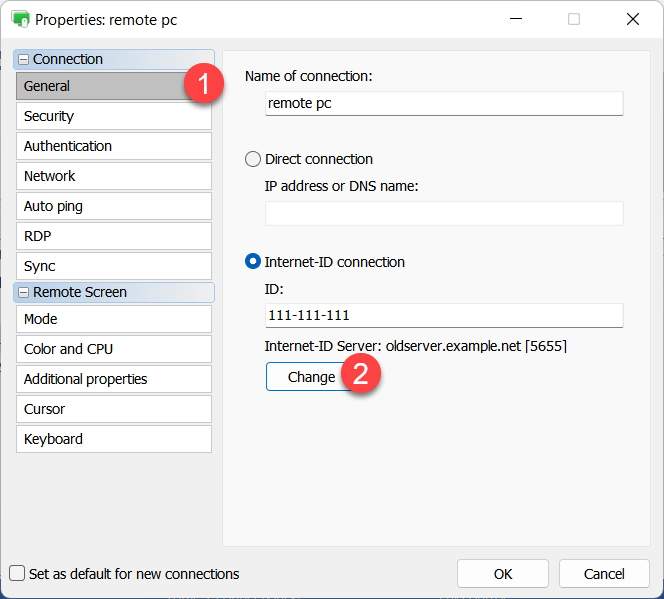The height and width of the screenshot is (599, 664).
Task: Select the Direct connection radio button
Action: click(x=253, y=159)
